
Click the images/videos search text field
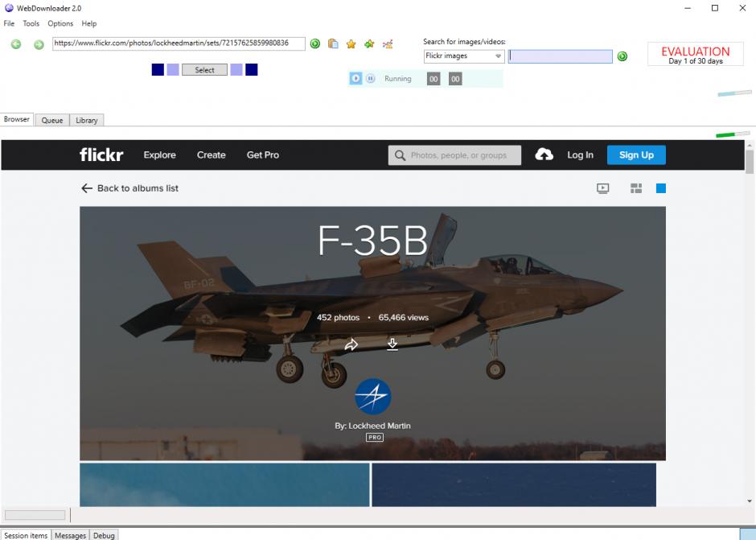(x=561, y=56)
